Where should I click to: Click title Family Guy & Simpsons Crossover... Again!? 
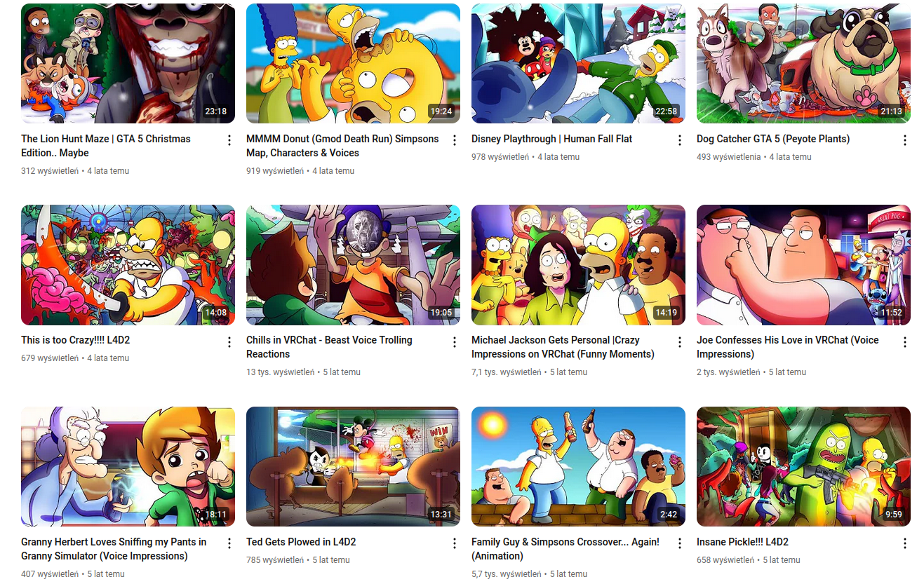pos(565,549)
